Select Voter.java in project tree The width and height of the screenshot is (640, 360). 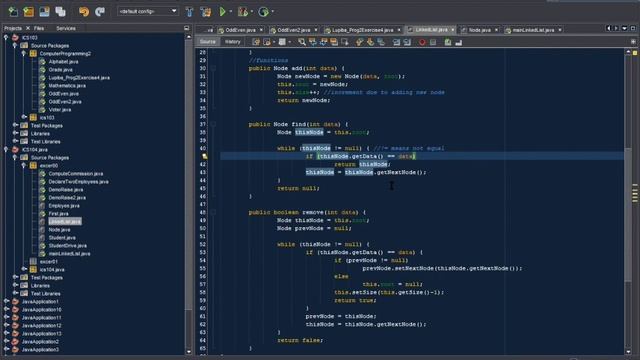pyautogui.click(x=60, y=110)
